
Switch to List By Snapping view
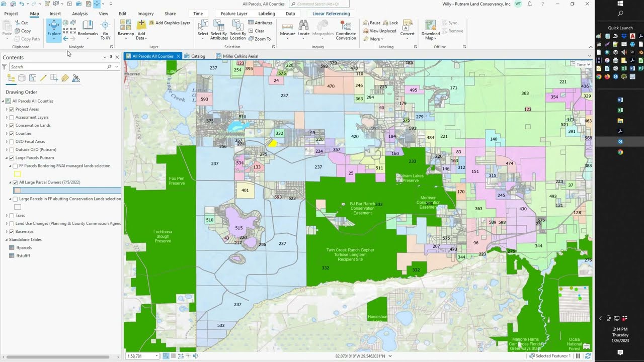pyautogui.click(x=54, y=78)
